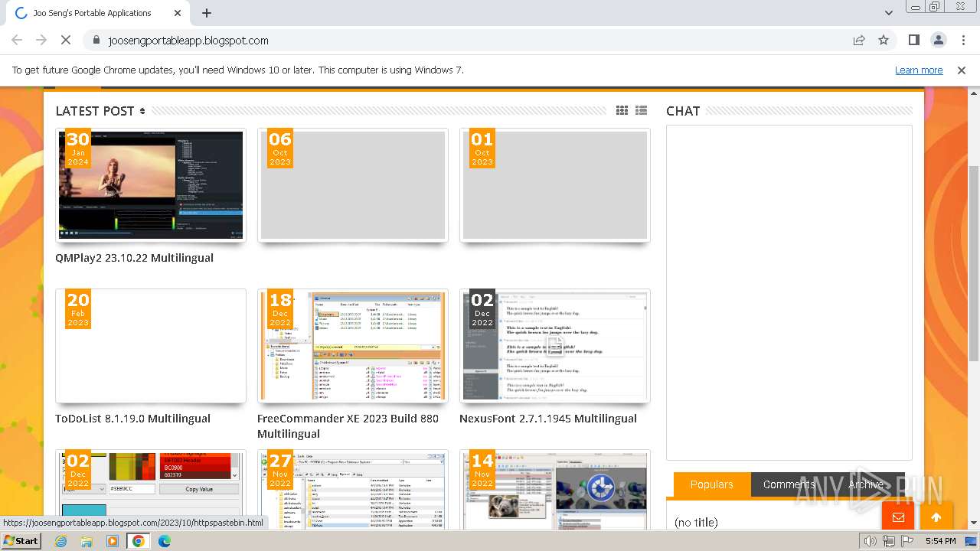Click the page scrollbar up arrow
980x551 pixels.
coord(974,94)
